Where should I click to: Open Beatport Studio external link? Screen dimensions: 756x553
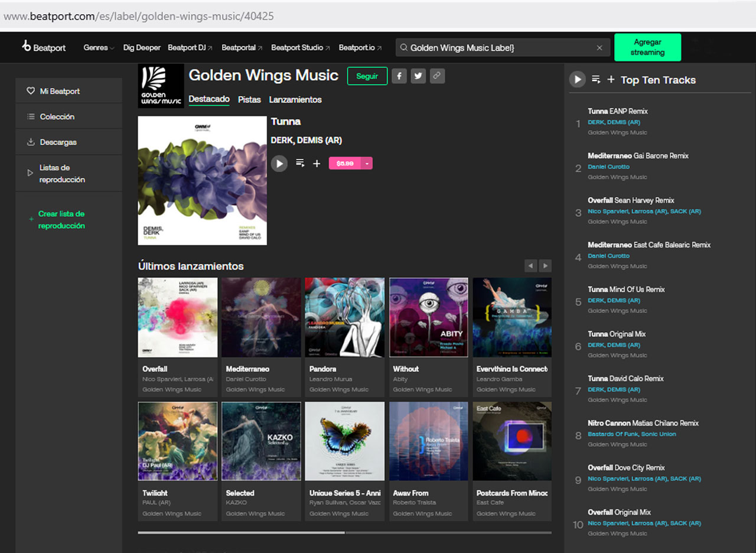[301, 47]
